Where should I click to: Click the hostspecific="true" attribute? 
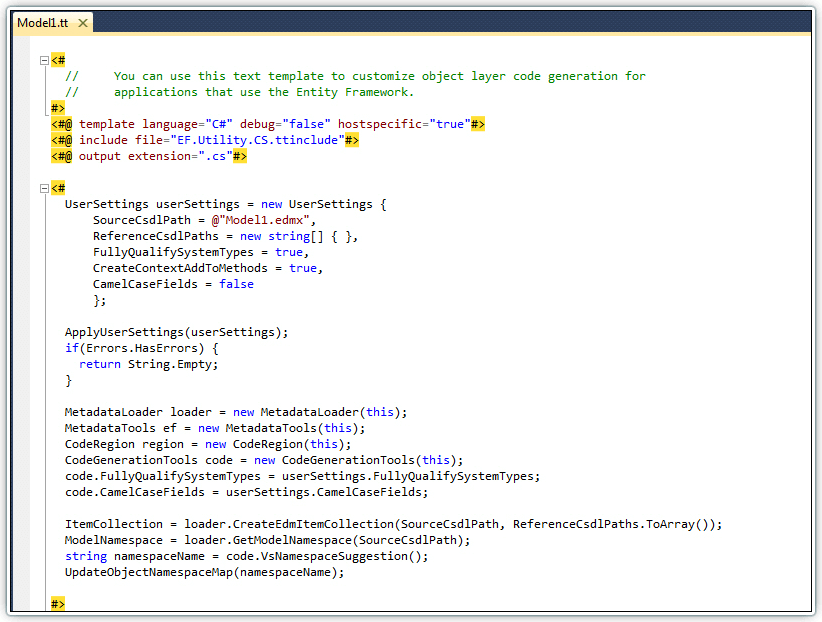coord(402,124)
